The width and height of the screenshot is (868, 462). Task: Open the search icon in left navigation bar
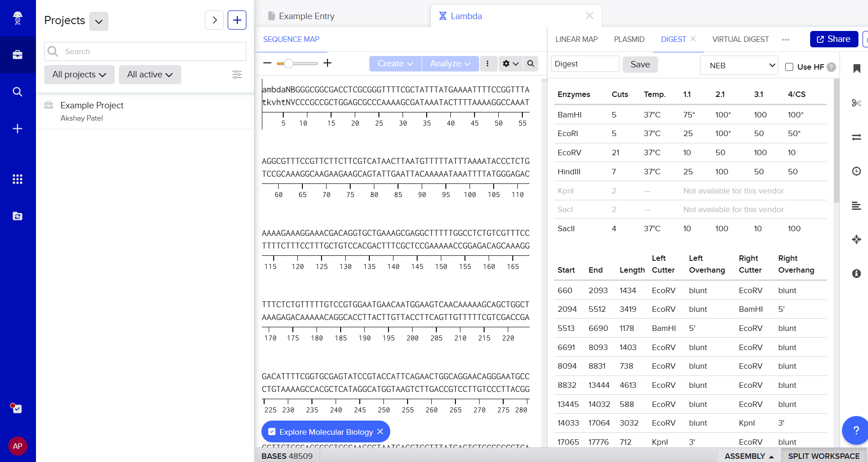click(17, 92)
